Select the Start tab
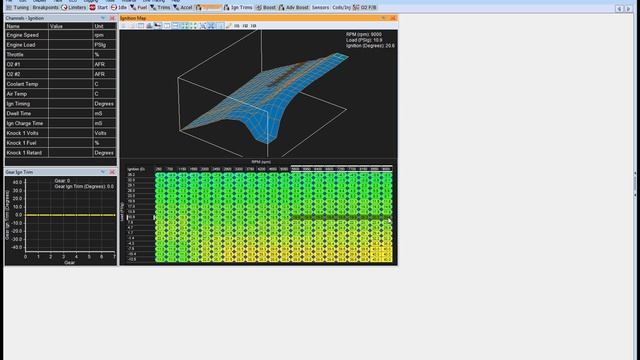Image resolution: width=640 pixels, height=360 pixels. point(99,7)
